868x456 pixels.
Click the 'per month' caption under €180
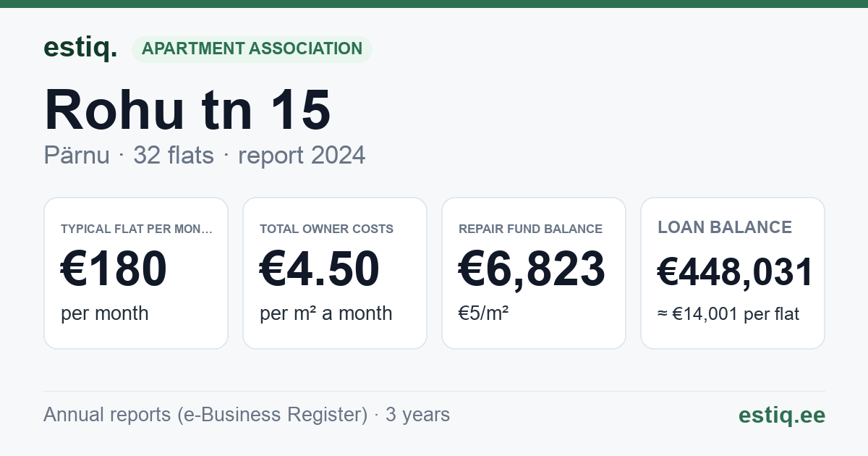[x=105, y=313]
